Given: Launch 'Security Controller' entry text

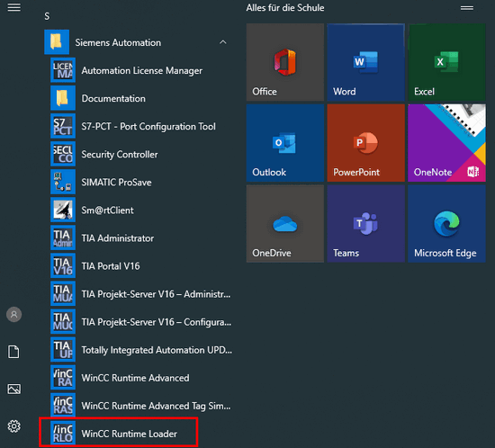Looking at the screenshot, I should (120, 154).
